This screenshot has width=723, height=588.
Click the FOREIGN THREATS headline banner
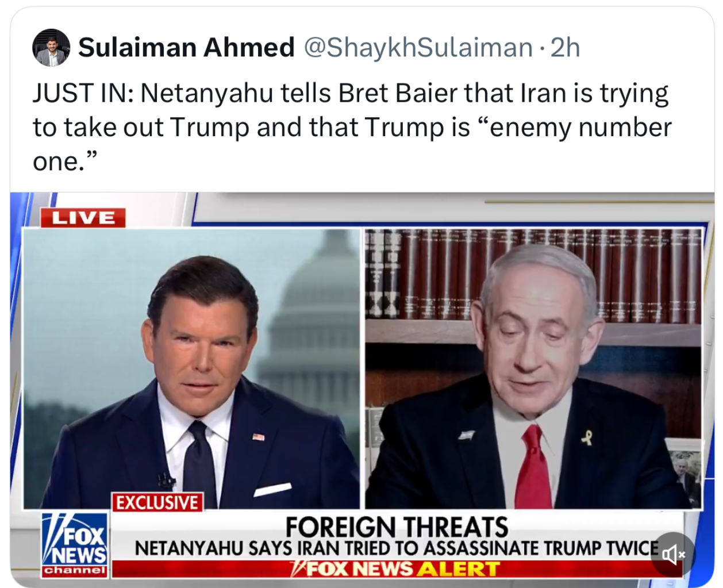[397, 526]
